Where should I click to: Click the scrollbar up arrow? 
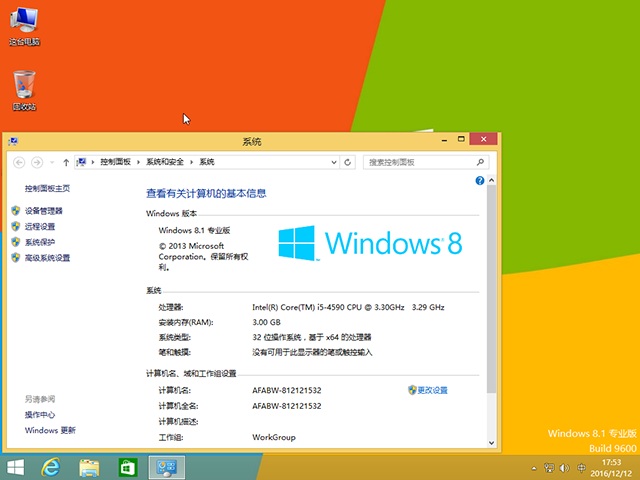point(491,180)
